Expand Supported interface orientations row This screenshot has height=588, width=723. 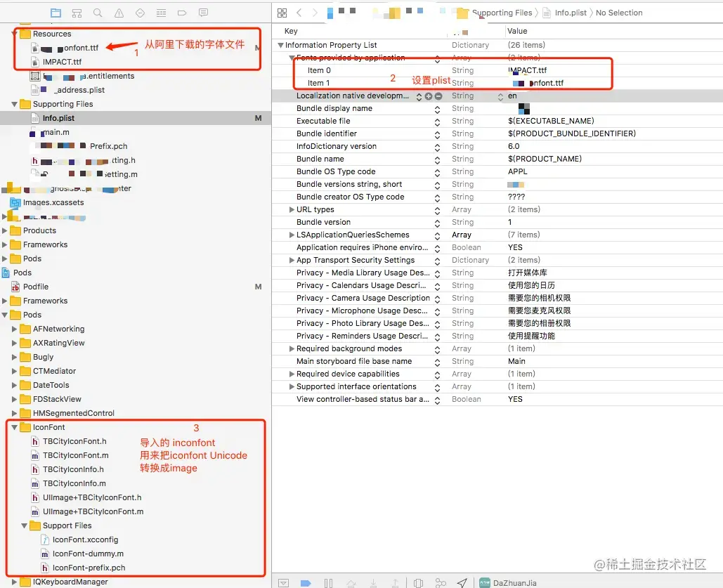(292, 386)
